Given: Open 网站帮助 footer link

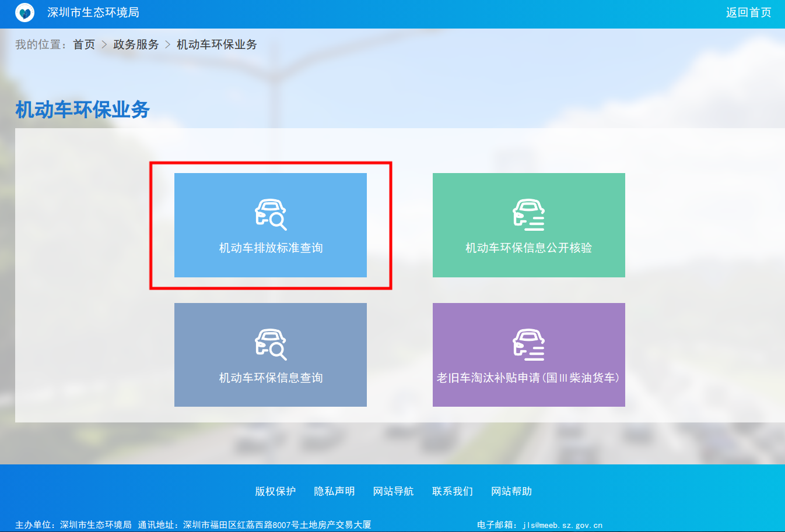Looking at the screenshot, I should click(x=511, y=491).
